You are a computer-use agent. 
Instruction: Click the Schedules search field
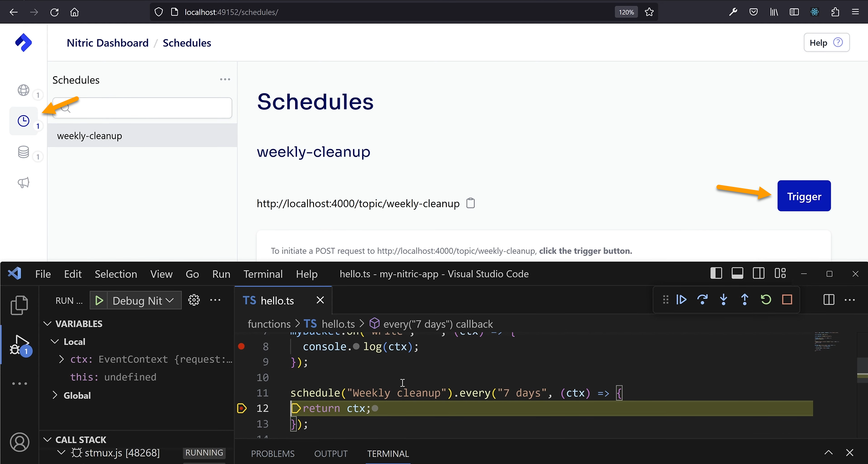[142, 108]
